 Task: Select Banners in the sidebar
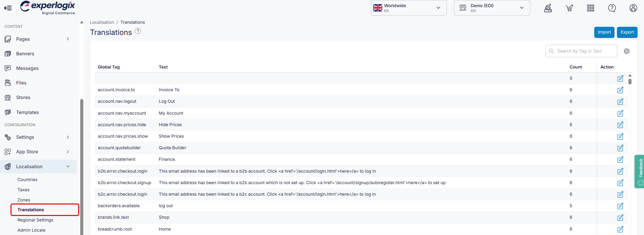25,54
